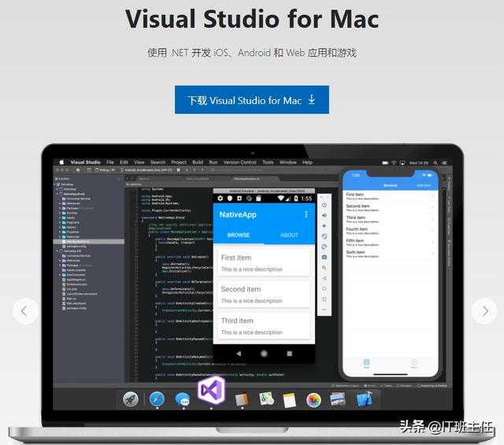The width and height of the screenshot is (504, 445).
Task: Click the emulator rotate left icon
Action: 324,236
